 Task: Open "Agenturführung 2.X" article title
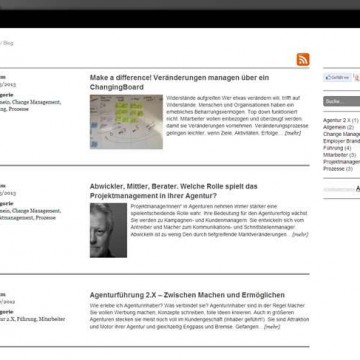[187, 295]
